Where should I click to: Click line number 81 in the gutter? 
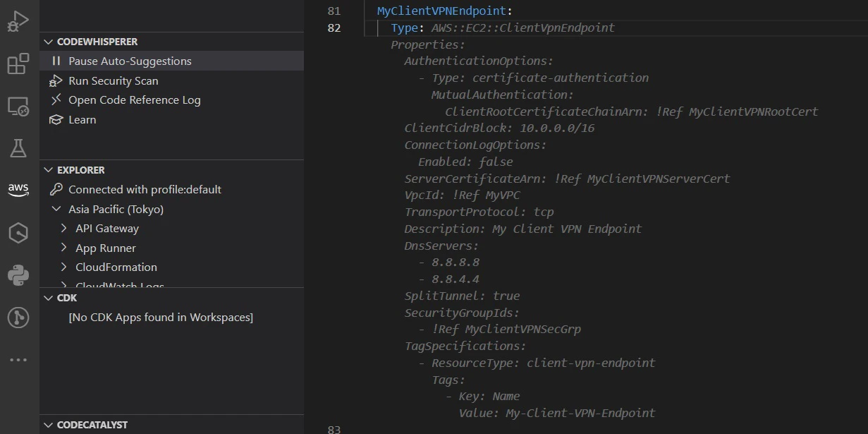[334, 11]
